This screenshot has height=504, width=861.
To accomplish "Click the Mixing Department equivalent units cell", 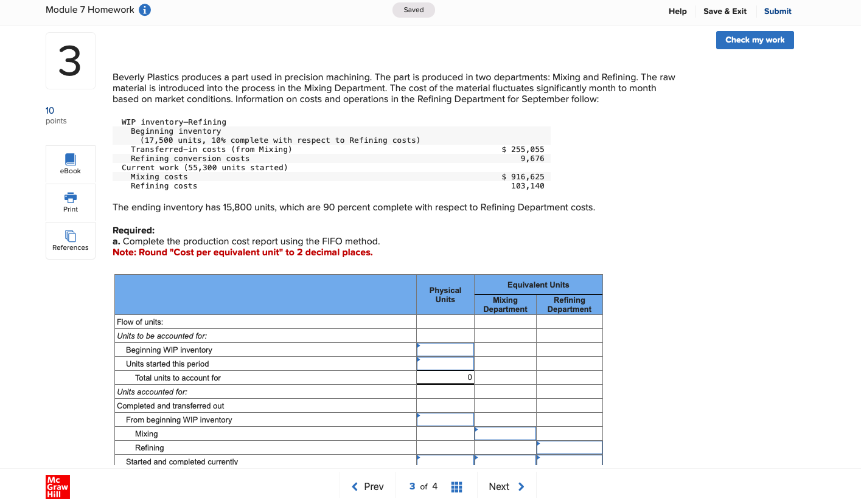I will click(505, 433).
